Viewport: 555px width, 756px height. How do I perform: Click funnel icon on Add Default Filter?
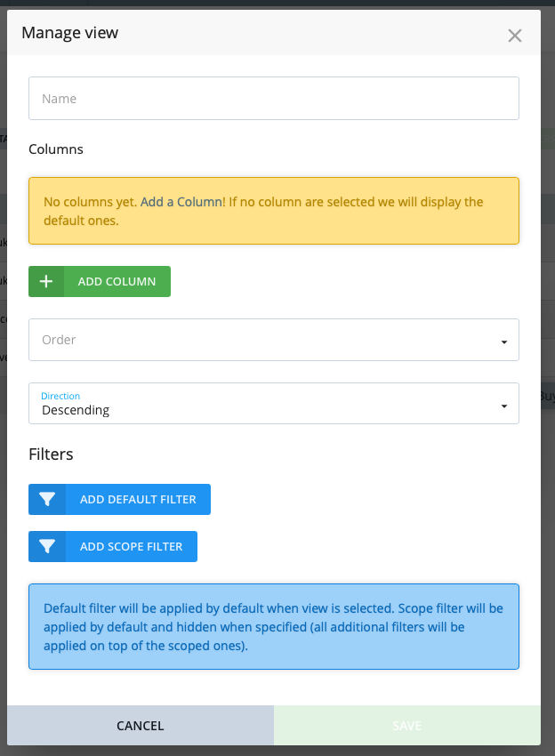pos(47,500)
